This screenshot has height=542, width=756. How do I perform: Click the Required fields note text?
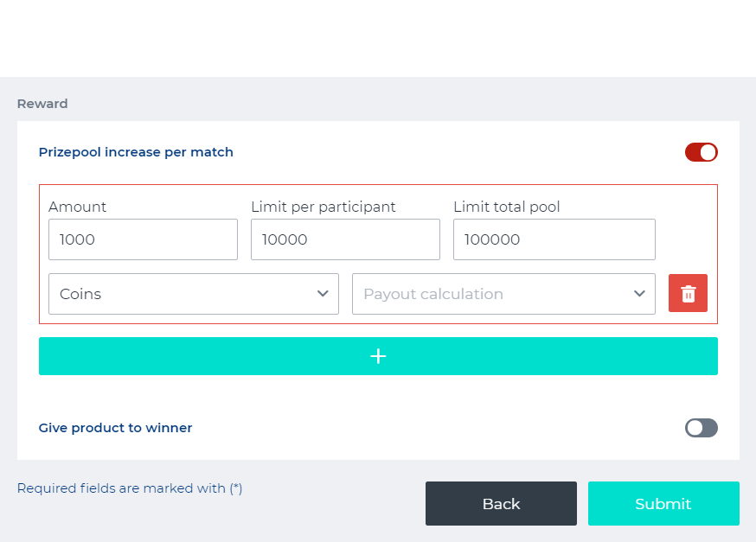130,488
